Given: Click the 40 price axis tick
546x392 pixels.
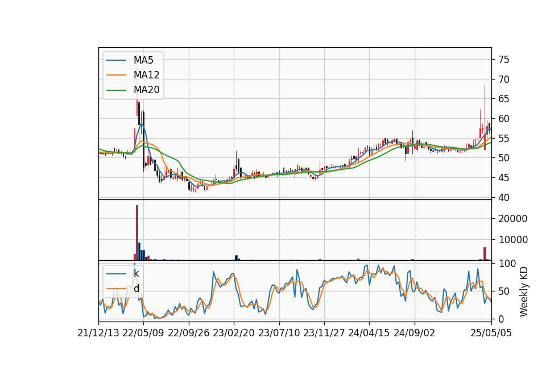Looking at the screenshot, I should (503, 198).
